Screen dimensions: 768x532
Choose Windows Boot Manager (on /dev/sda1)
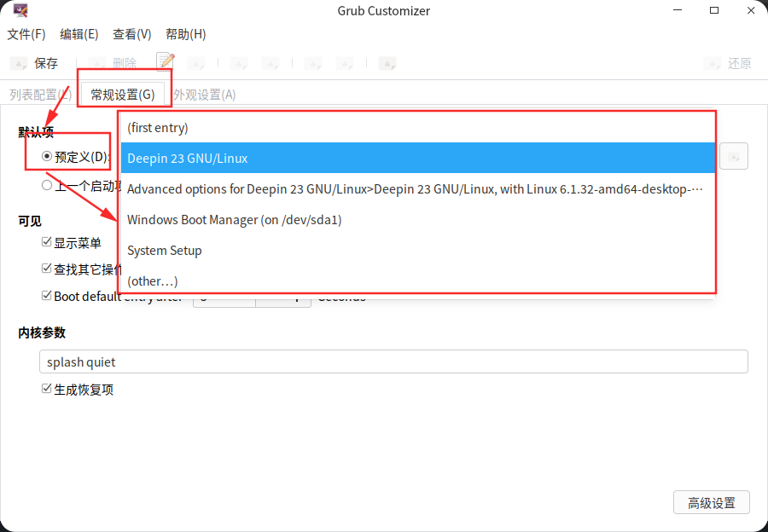pos(418,220)
